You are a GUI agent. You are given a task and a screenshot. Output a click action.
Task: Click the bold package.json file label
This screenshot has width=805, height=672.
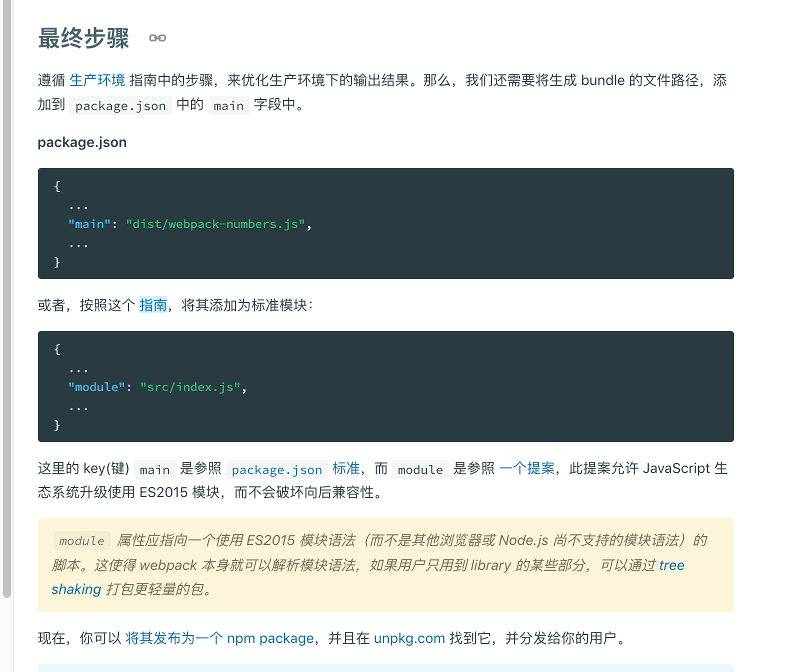pyautogui.click(x=82, y=142)
